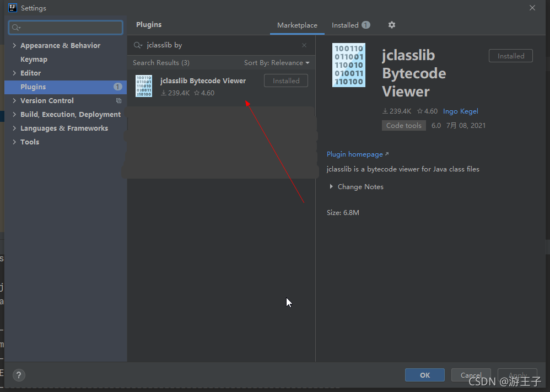This screenshot has width=550, height=392.
Task: Click the help question mark button
Action: coord(19,375)
